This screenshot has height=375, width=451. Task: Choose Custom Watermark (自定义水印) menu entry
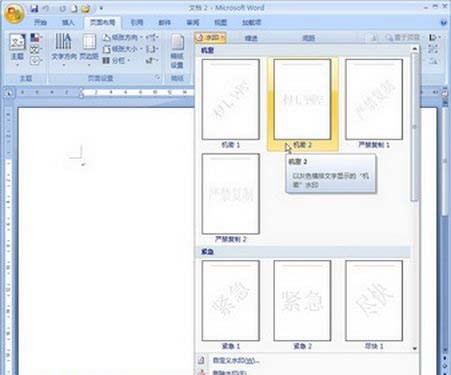[x=235, y=361]
